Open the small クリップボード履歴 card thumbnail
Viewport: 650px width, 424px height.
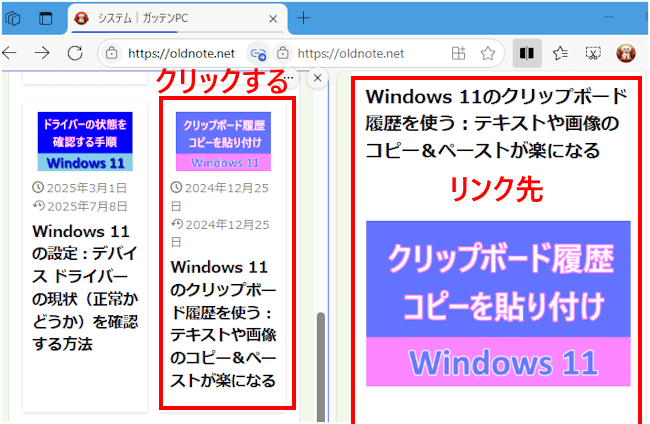[x=223, y=141]
